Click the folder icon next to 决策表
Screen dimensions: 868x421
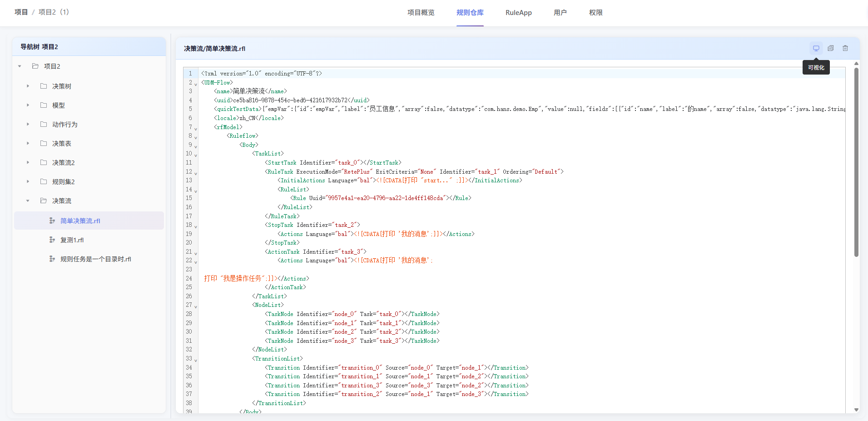(44, 144)
